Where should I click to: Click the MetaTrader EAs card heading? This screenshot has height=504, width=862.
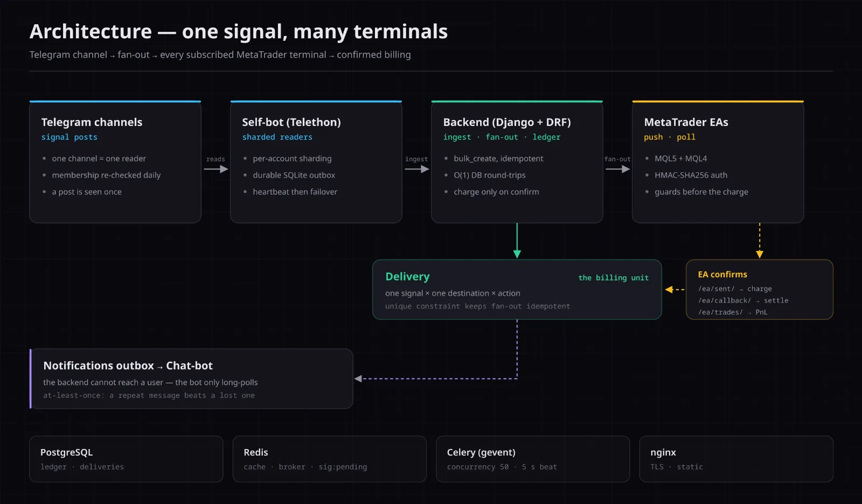(686, 122)
